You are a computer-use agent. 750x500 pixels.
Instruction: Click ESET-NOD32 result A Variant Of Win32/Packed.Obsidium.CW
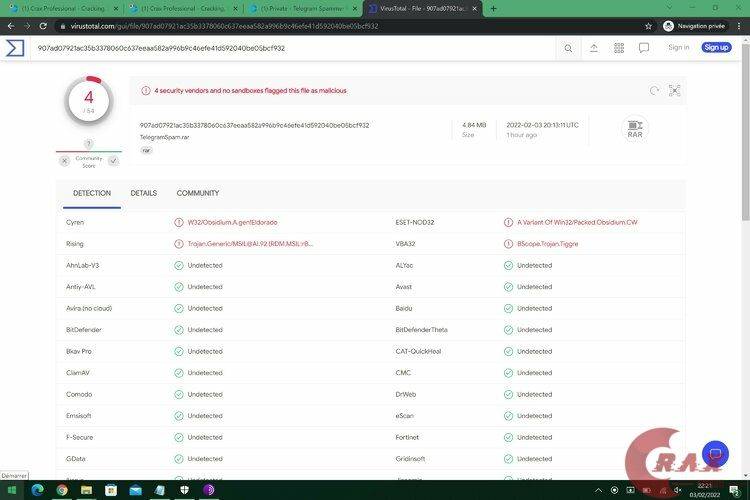pos(577,222)
